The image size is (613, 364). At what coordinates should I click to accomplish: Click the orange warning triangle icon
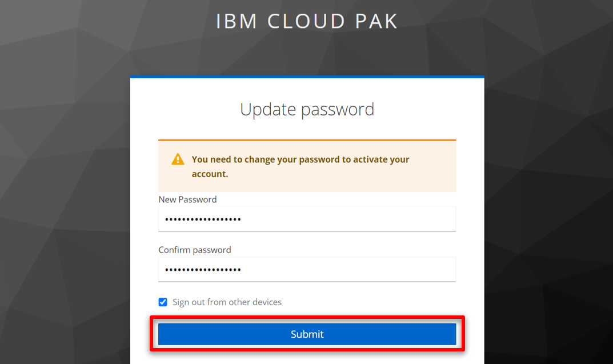click(x=178, y=159)
